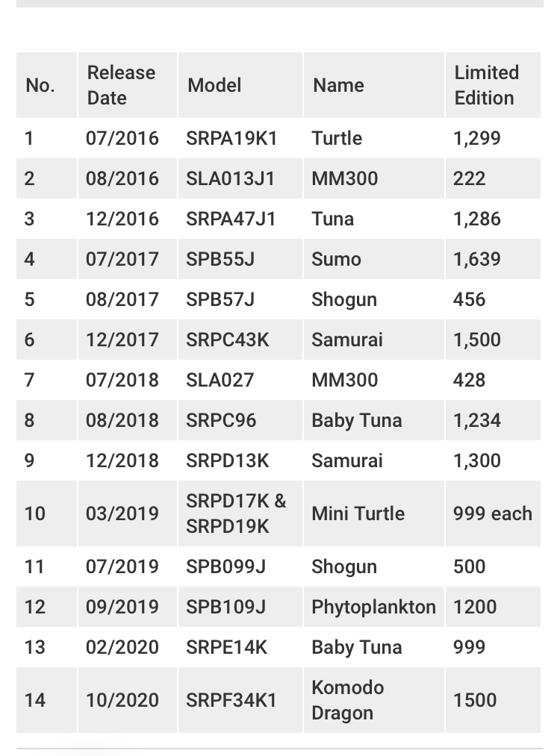Click the Tuna name in row 3
Viewport: 560px width, 756px height.
coord(333,219)
